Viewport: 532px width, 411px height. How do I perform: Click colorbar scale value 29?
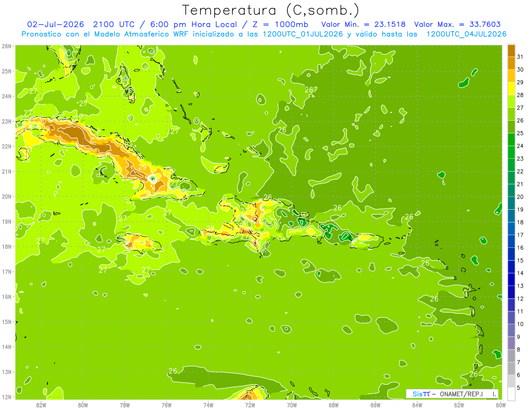[520, 82]
